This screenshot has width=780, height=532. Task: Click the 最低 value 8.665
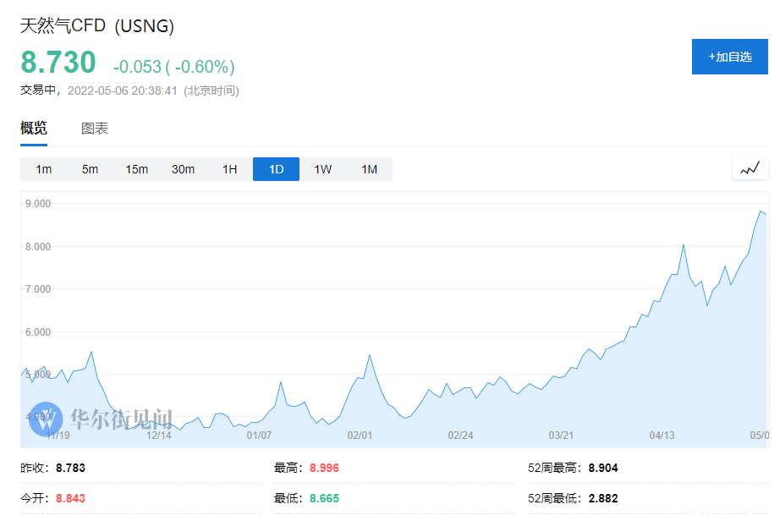324,498
